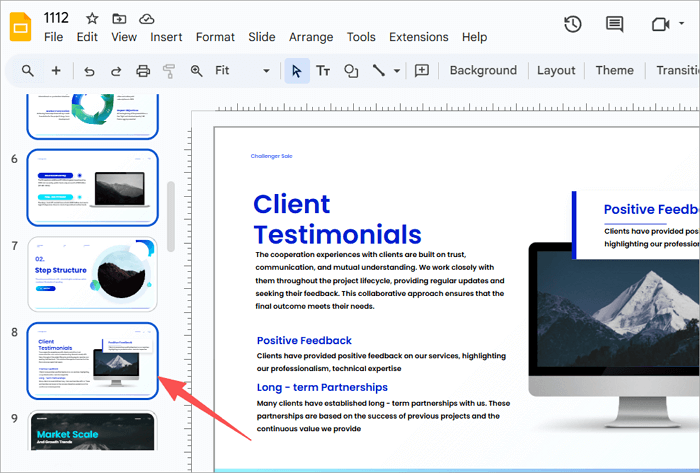Screen dimensions: 700x473
Task: Rename the document title 1112
Action: pyautogui.click(x=56, y=18)
